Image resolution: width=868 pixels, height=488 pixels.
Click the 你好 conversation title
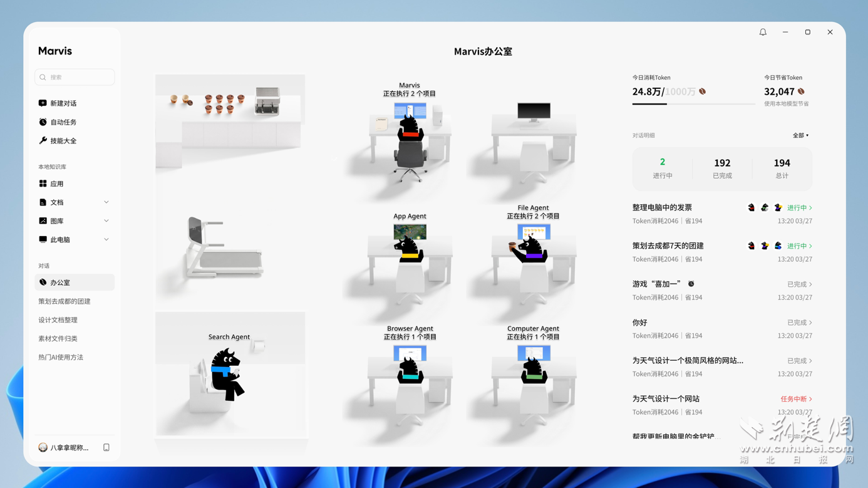639,323
